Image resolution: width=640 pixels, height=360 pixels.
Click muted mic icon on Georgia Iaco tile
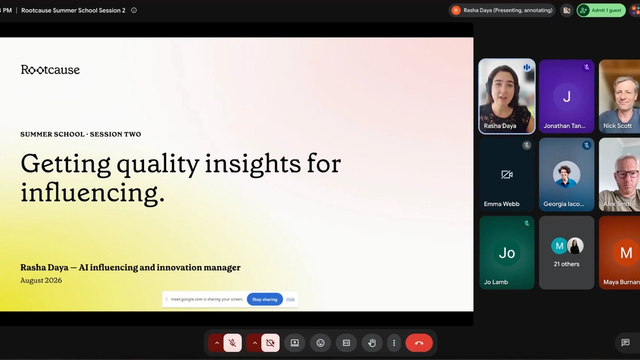click(587, 145)
